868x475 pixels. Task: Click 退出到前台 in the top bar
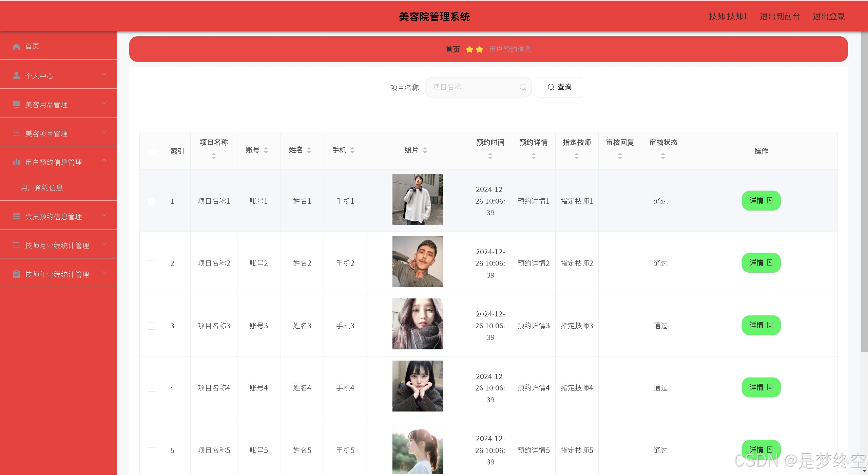(779, 16)
